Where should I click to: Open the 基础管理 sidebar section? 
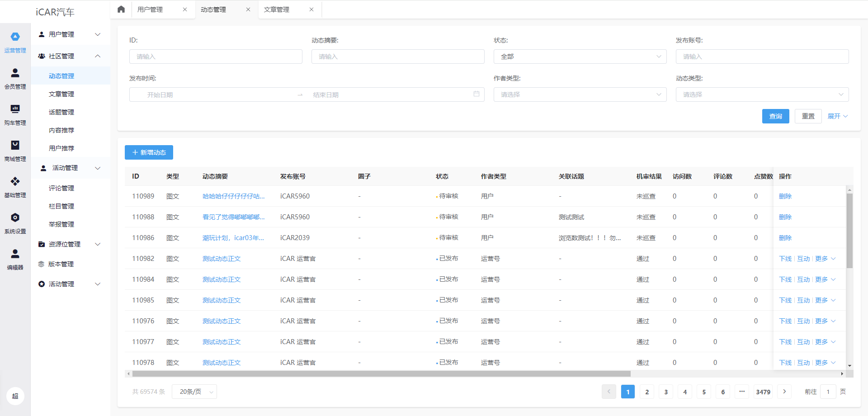point(15,187)
